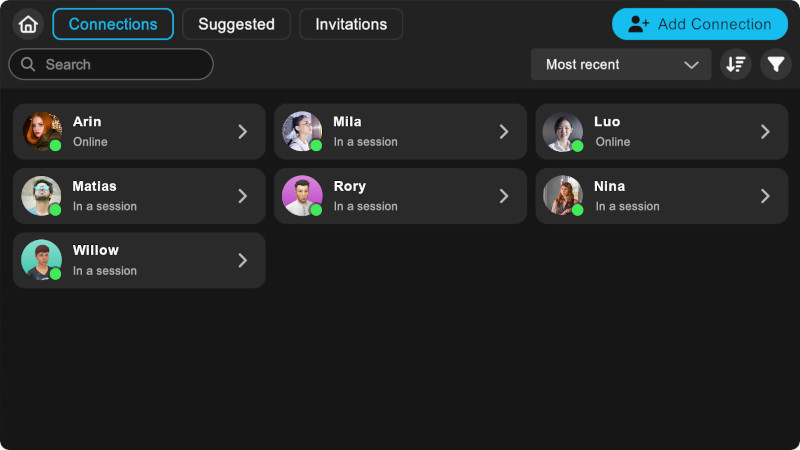The image size is (800, 450).
Task: Click the search magnifier icon
Action: coord(28,64)
